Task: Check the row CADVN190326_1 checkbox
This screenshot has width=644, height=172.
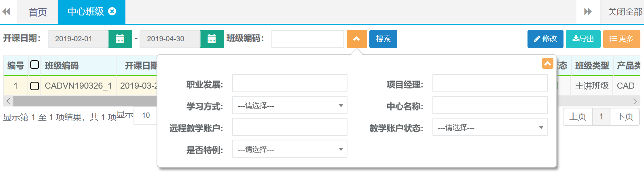Action: point(34,86)
